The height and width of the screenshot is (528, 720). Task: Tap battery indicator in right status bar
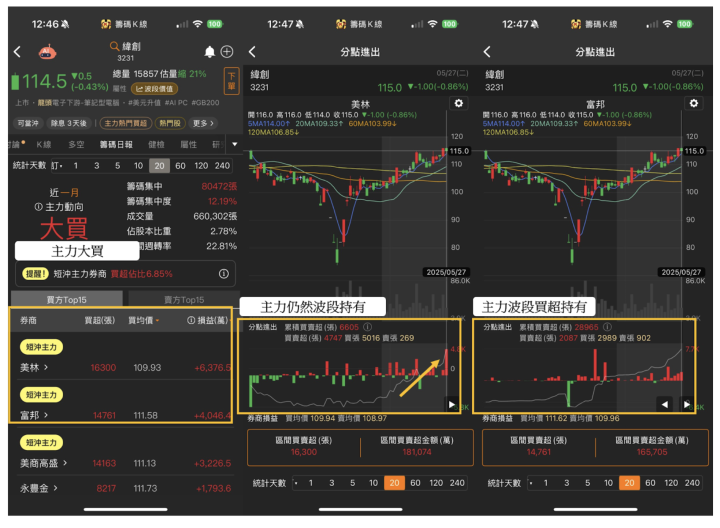[x=684, y=24]
